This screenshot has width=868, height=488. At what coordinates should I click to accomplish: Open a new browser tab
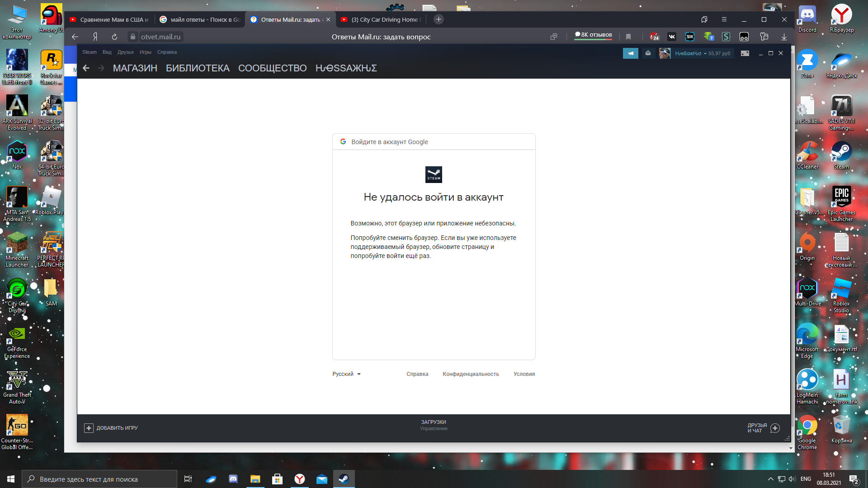(x=438, y=19)
